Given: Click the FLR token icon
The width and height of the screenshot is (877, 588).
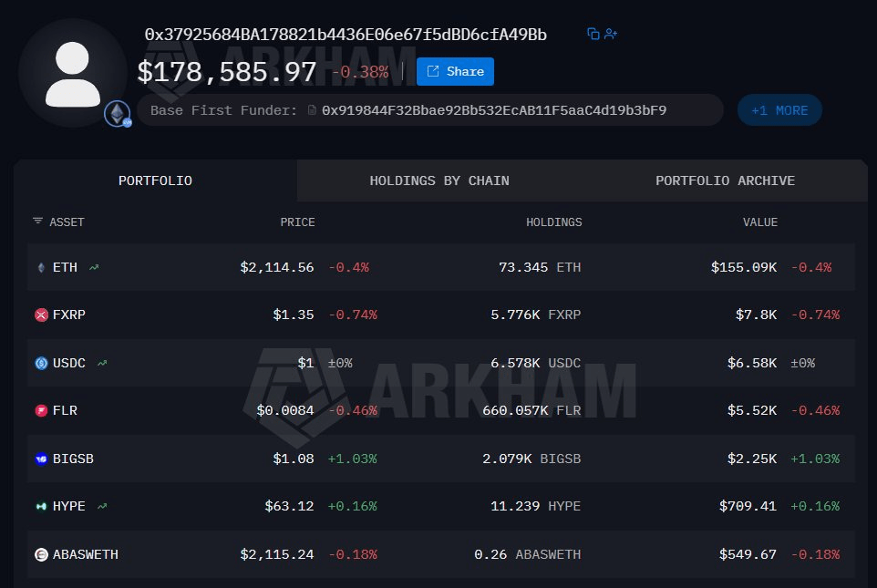Looking at the screenshot, I should coord(41,410).
